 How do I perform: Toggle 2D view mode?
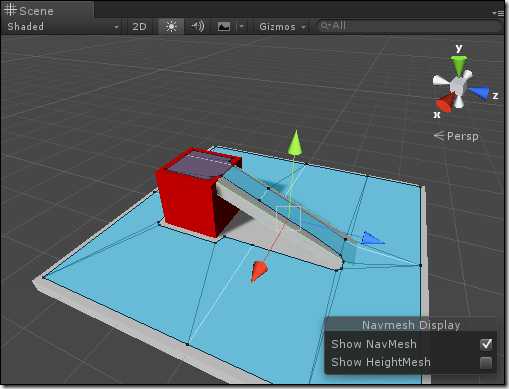(x=139, y=27)
